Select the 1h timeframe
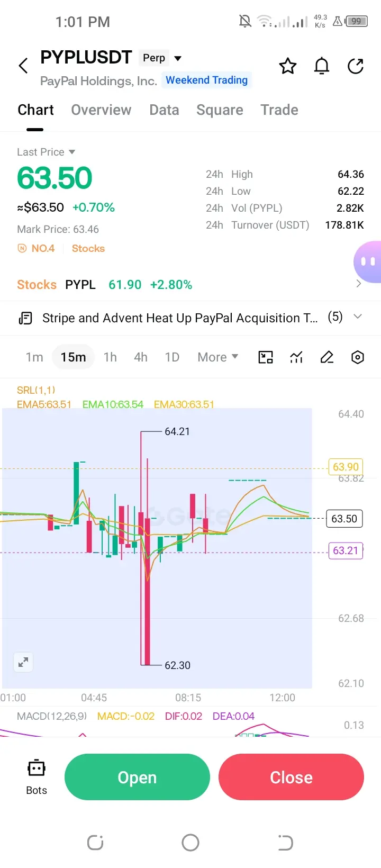 pos(110,357)
